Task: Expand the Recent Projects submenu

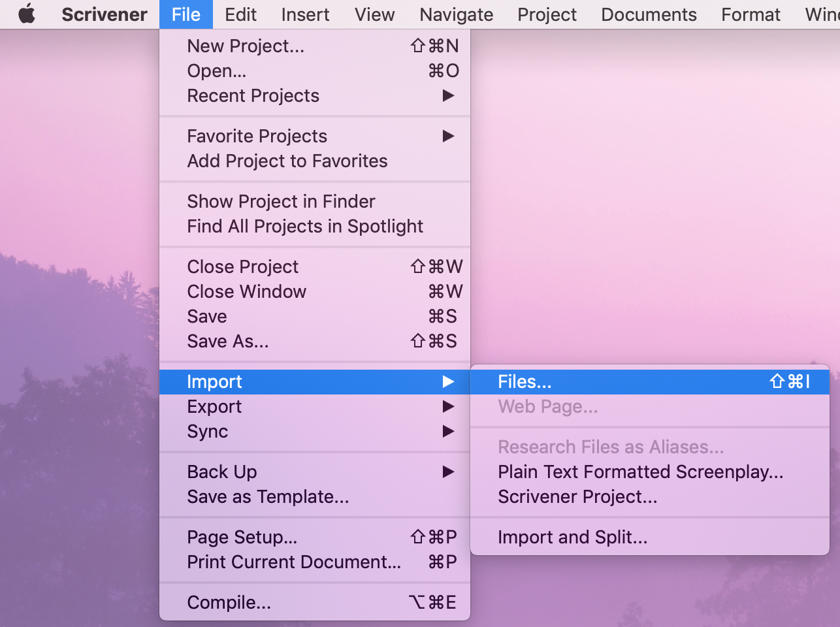Action: (315, 95)
